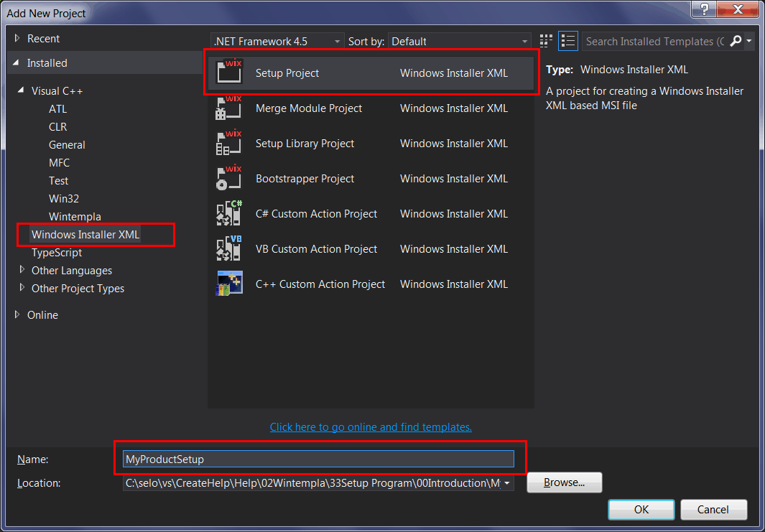
Task: Select the Installed tree label
Action: point(47,63)
